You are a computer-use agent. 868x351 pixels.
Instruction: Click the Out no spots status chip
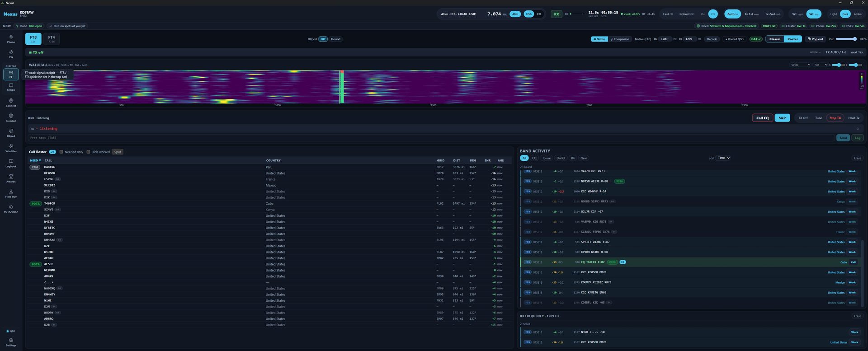click(67, 26)
